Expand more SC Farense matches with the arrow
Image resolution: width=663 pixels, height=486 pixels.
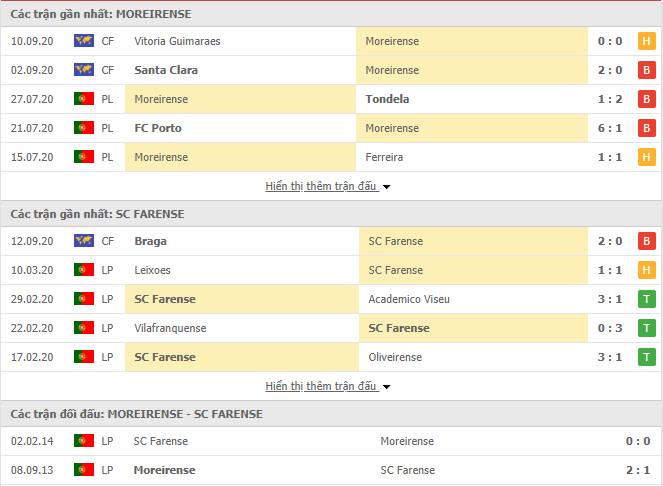click(x=387, y=387)
